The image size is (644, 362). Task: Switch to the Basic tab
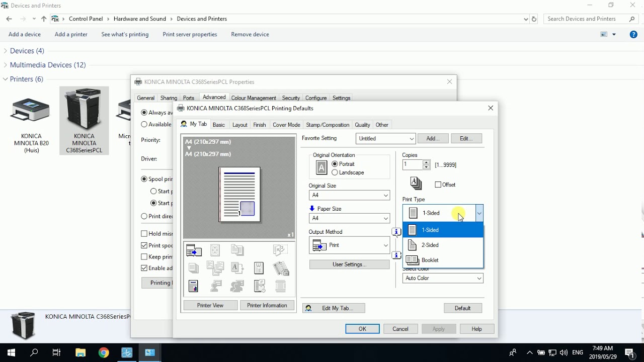tap(219, 125)
